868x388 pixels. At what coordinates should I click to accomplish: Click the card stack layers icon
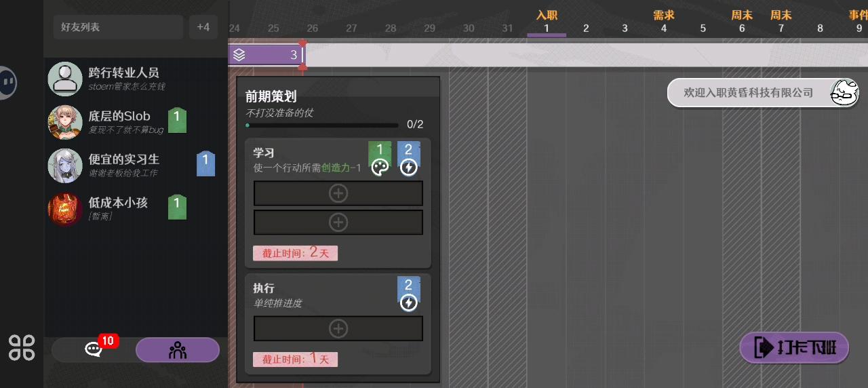coord(239,55)
